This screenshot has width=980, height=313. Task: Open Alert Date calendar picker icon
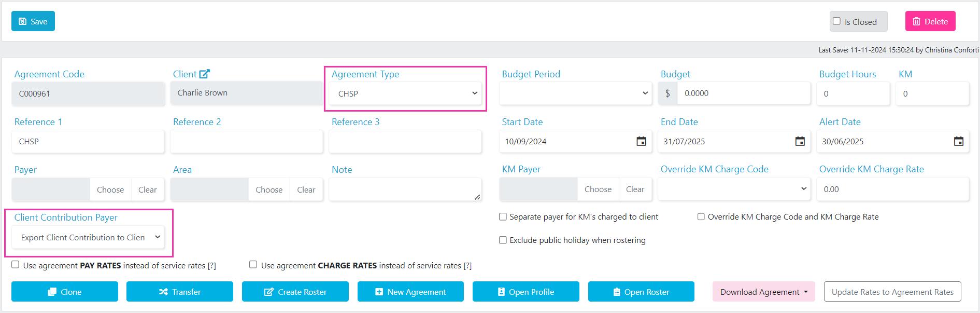(x=958, y=141)
